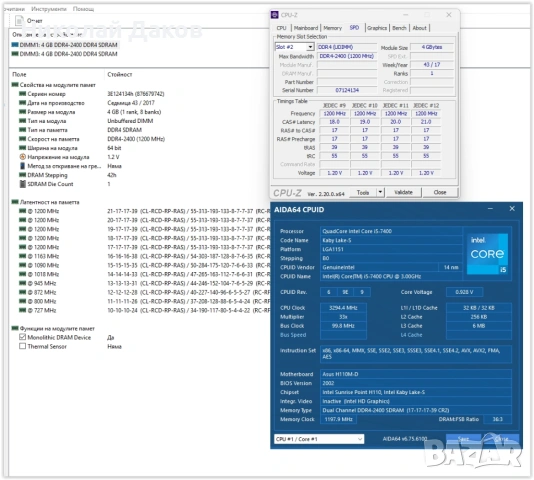This screenshot has width=534, height=480.
Task: Switch to the Memory tab in CPU-Z
Action: tap(332, 28)
